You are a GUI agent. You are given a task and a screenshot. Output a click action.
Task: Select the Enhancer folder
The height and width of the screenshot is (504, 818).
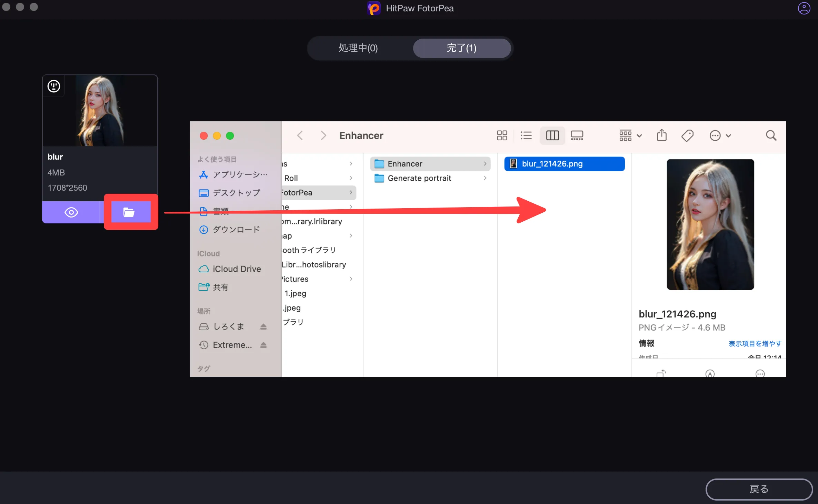click(430, 164)
